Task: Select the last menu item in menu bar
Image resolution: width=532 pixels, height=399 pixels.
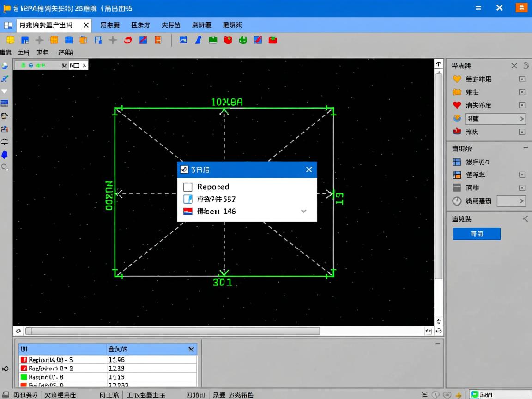Action: click(x=232, y=25)
